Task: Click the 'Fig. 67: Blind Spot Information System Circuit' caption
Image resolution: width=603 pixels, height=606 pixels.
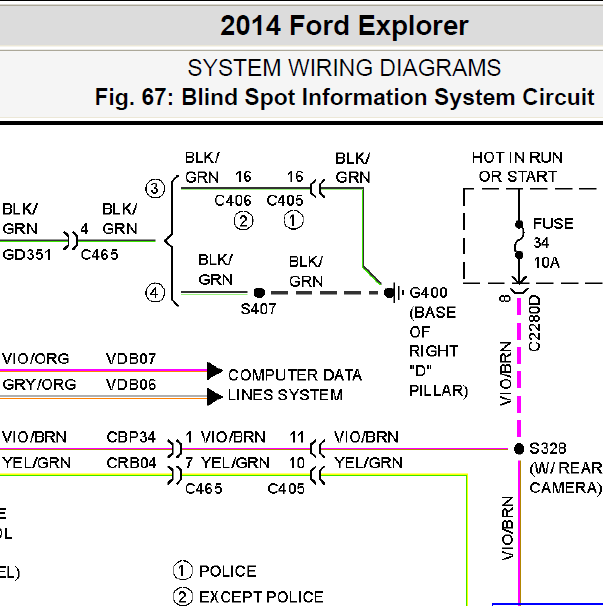Action: click(344, 97)
